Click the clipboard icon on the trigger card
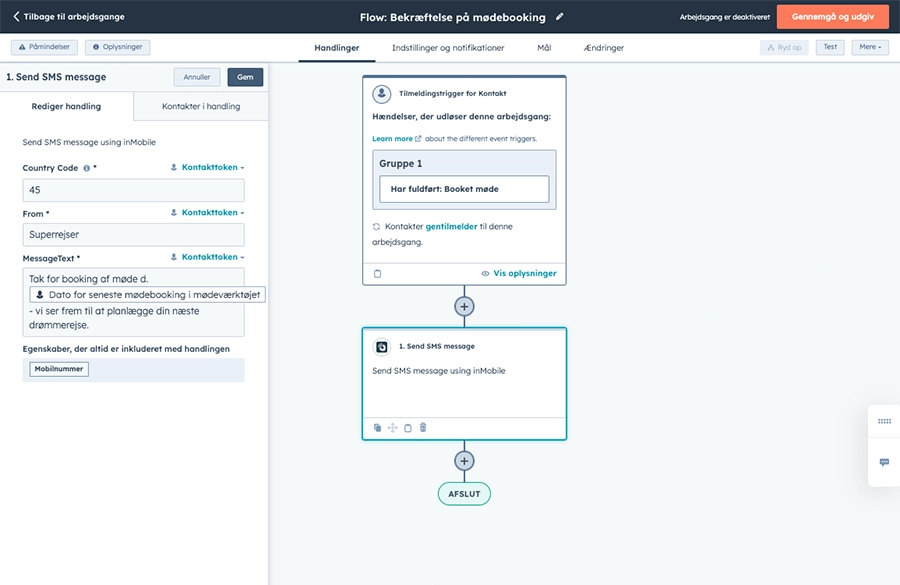 coord(377,272)
